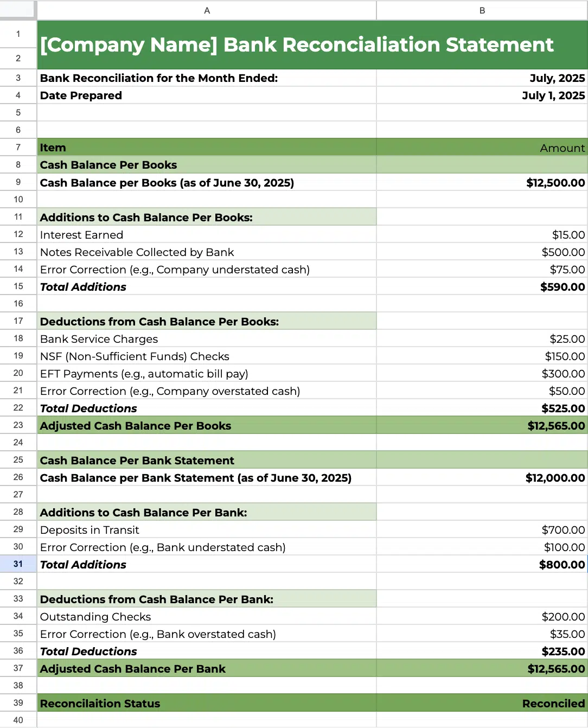Select column A header
The height and width of the screenshot is (728, 588).
[207, 10]
